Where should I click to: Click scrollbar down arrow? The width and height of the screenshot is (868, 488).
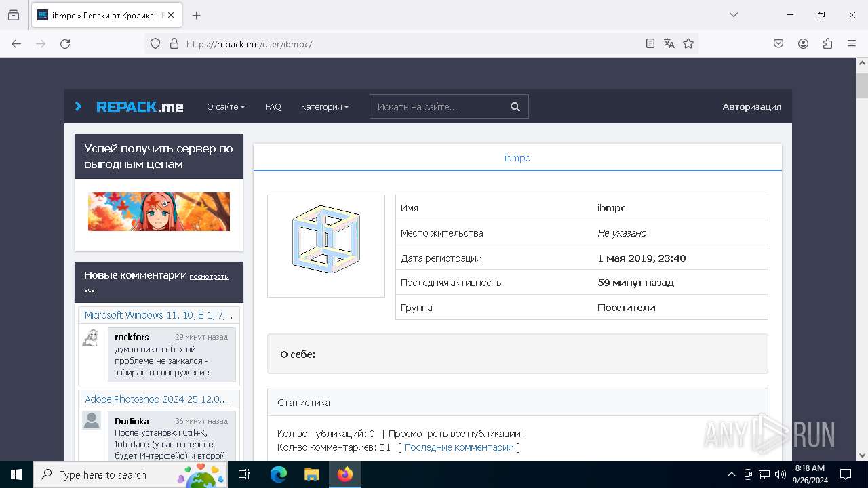862,455
